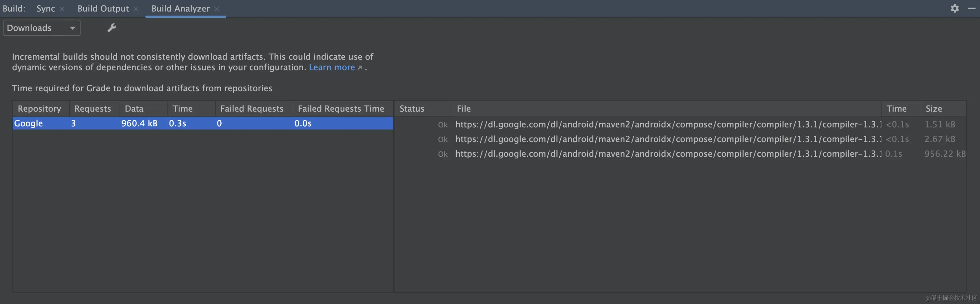The image size is (980, 304).
Task: Switch to the Sync tab
Action: pyautogui.click(x=45, y=8)
